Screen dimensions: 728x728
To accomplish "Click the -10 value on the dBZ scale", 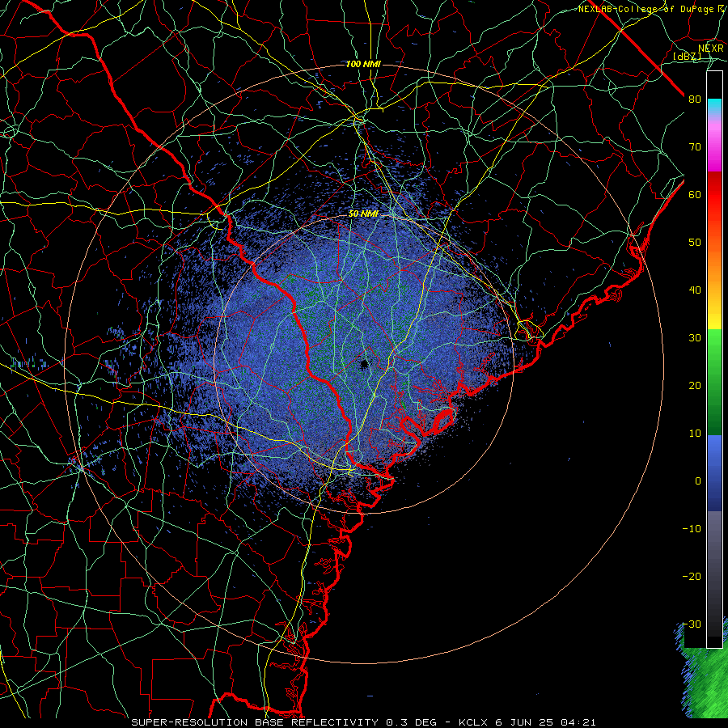I will [x=692, y=529].
